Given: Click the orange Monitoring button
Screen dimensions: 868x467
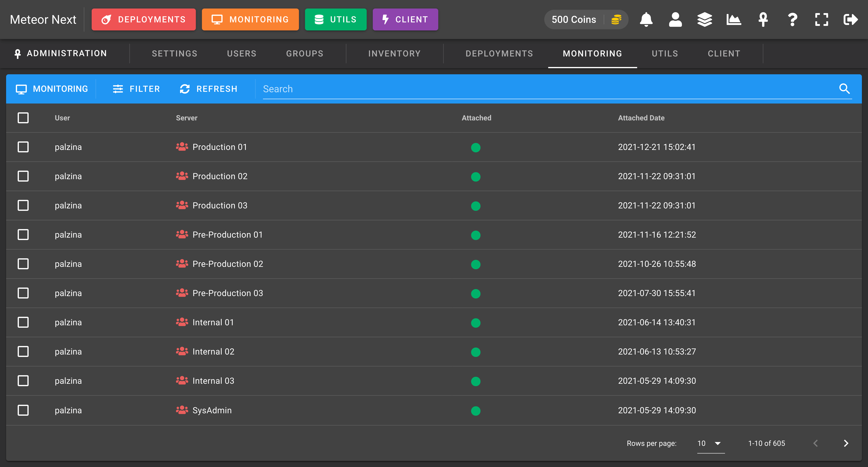Looking at the screenshot, I should tap(250, 19).
